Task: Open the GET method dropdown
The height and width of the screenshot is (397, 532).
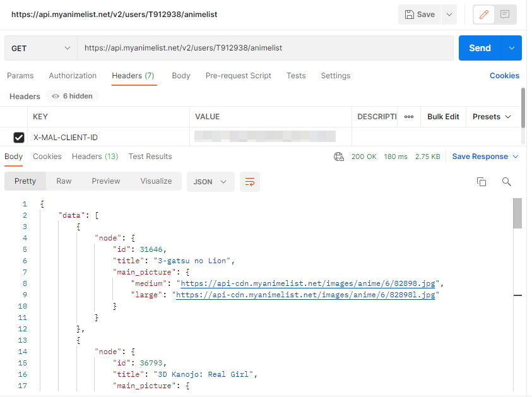Action: tap(41, 48)
